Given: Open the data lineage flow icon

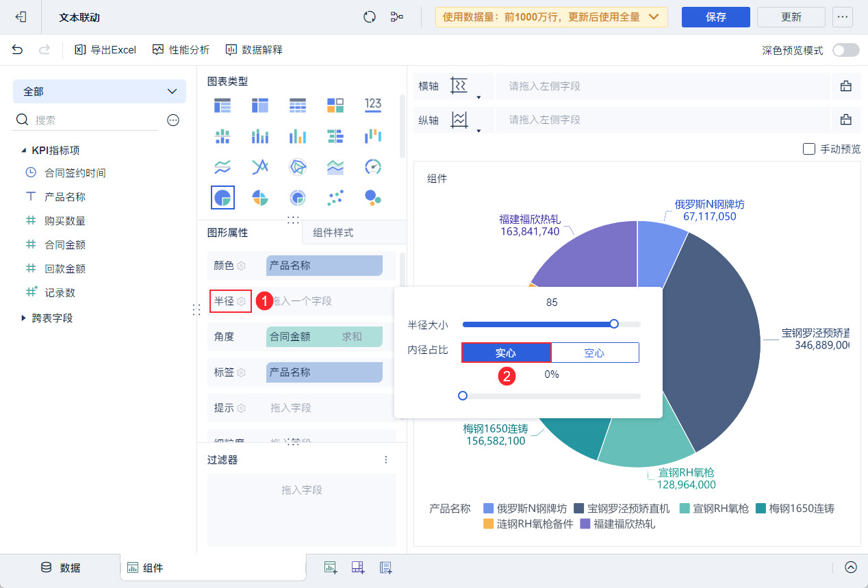Looking at the screenshot, I should (397, 17).
